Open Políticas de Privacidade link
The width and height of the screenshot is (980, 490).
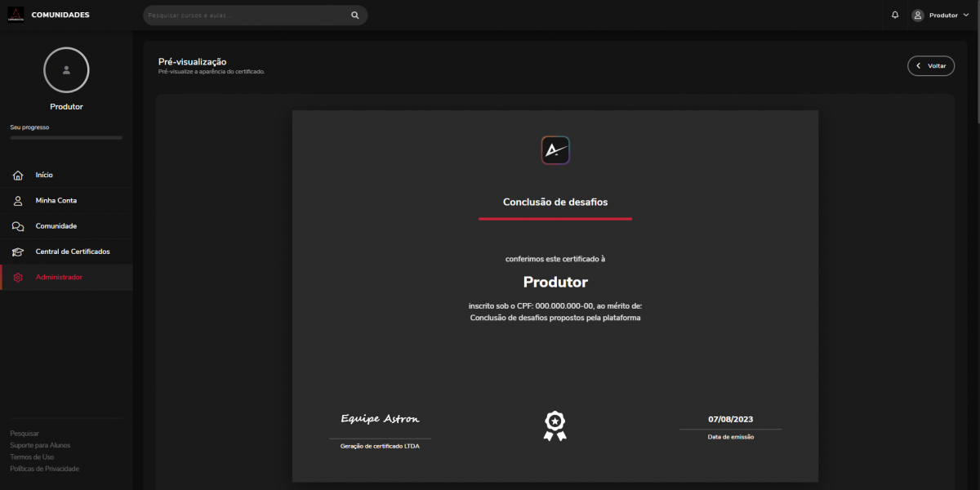click(x=44, y=469)
